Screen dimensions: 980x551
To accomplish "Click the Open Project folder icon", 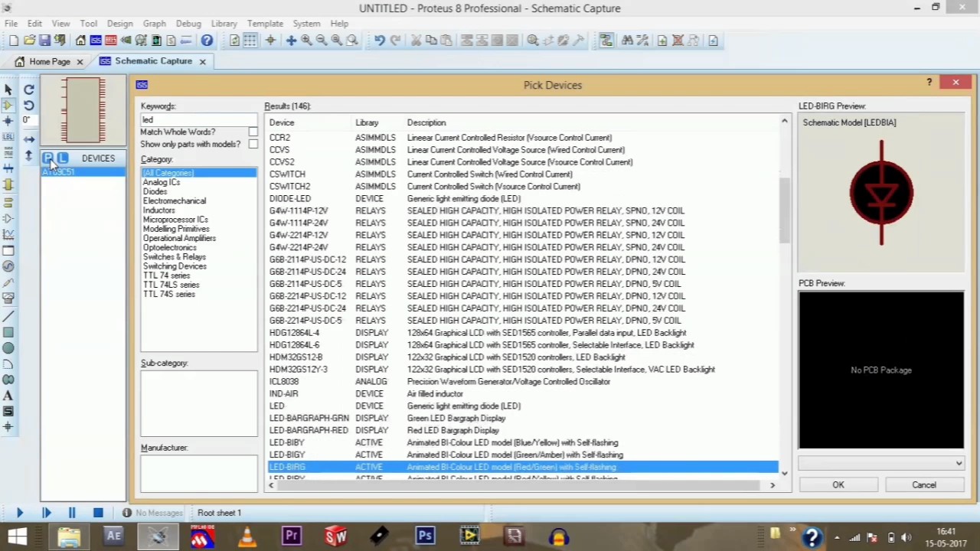I will click(x=29, y=41).
